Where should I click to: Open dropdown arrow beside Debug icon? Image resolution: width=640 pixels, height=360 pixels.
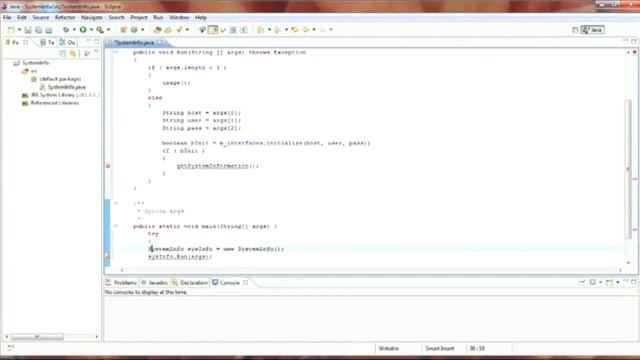click(74, 30)
